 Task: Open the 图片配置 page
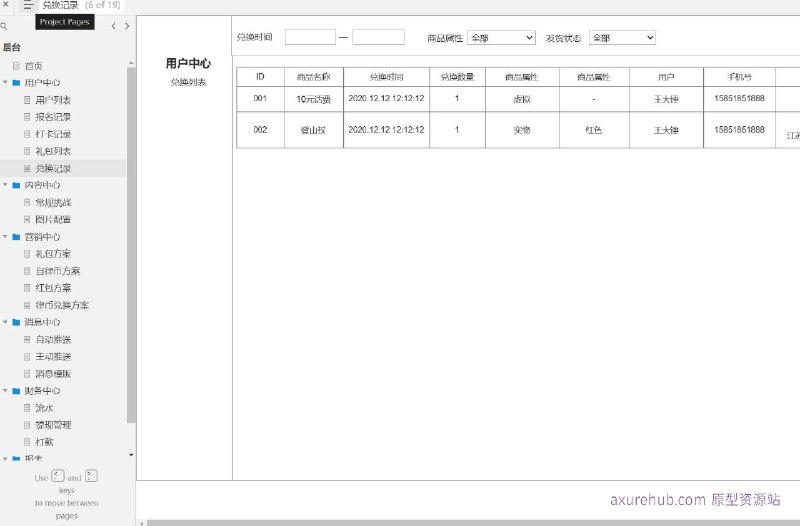(x=53, y=219)
